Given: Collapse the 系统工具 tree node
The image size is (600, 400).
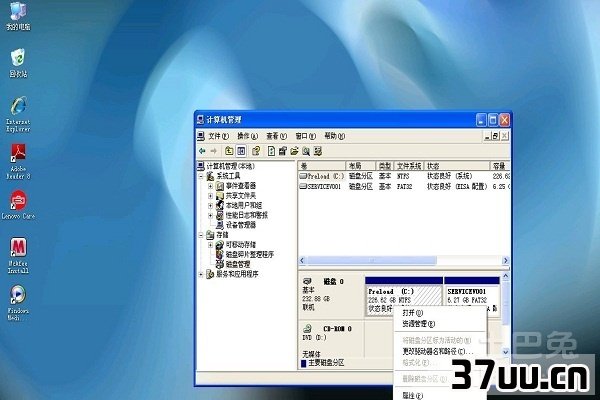Looking at the screenshot, I should click(x=201, y=176).
